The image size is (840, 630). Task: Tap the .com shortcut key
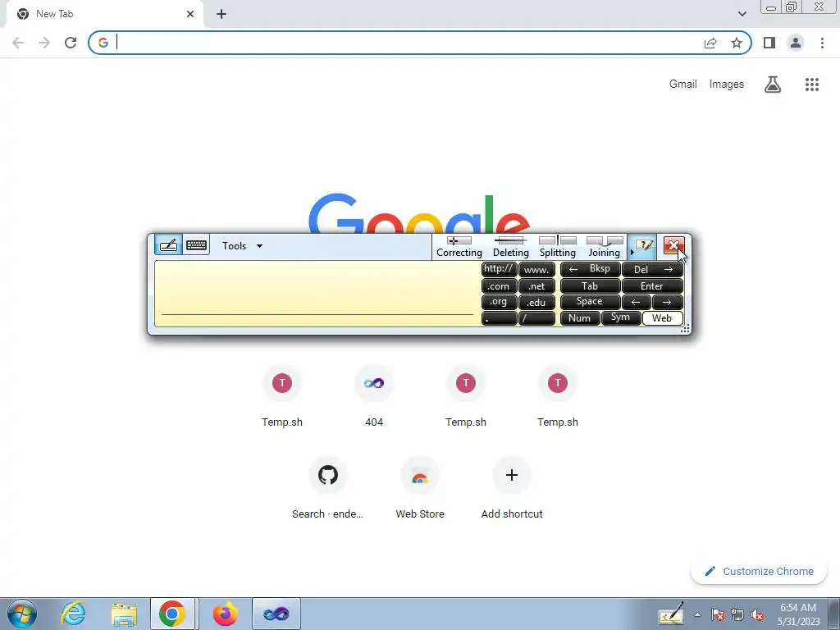[x=499, y=286]
